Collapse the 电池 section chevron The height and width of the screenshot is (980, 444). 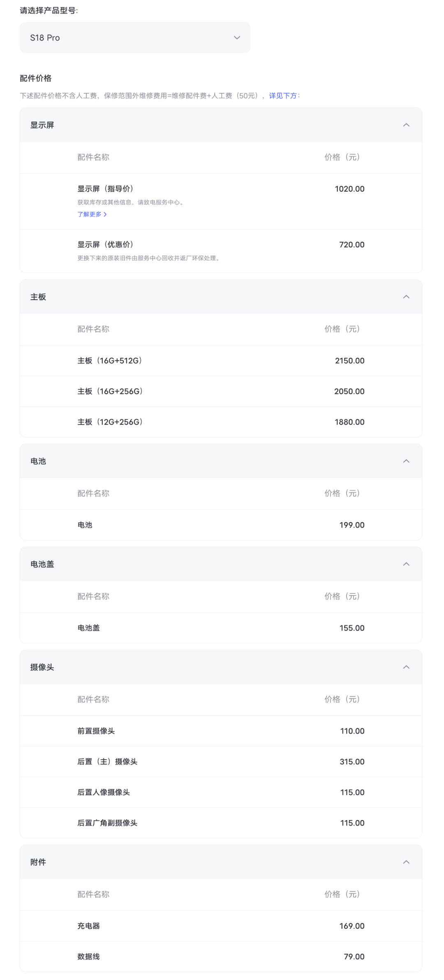406,461
